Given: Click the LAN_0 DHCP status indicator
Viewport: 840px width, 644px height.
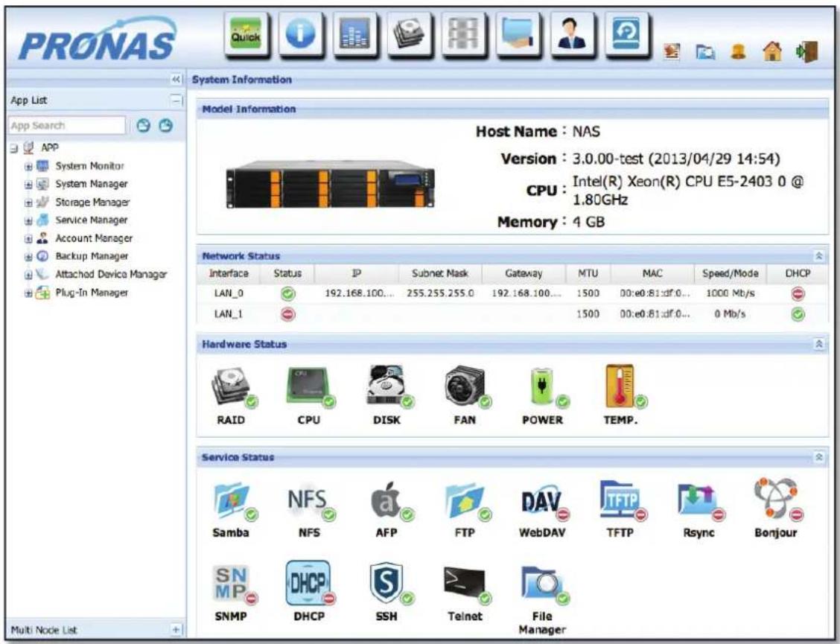Looking at the screenshot, I should 798,293.
